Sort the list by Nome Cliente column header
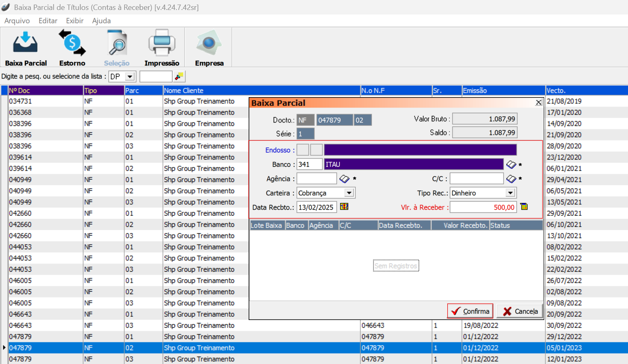This screenshot has height=364, width=628. (261, 90)
